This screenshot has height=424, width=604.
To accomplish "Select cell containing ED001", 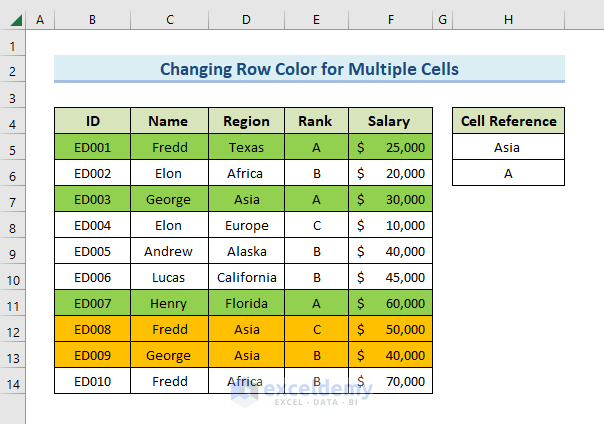I will coord(92,147).
